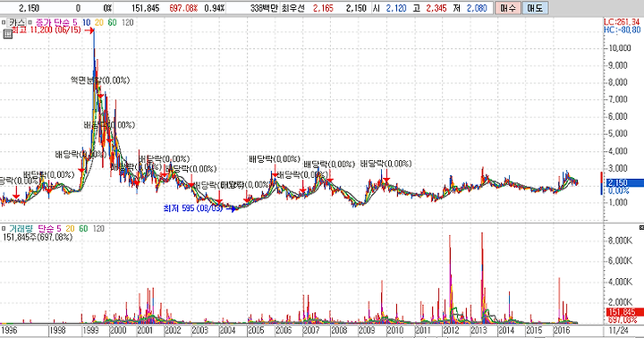Click the 2004 year label on time axis
The image size is (644, 338).
227,330
